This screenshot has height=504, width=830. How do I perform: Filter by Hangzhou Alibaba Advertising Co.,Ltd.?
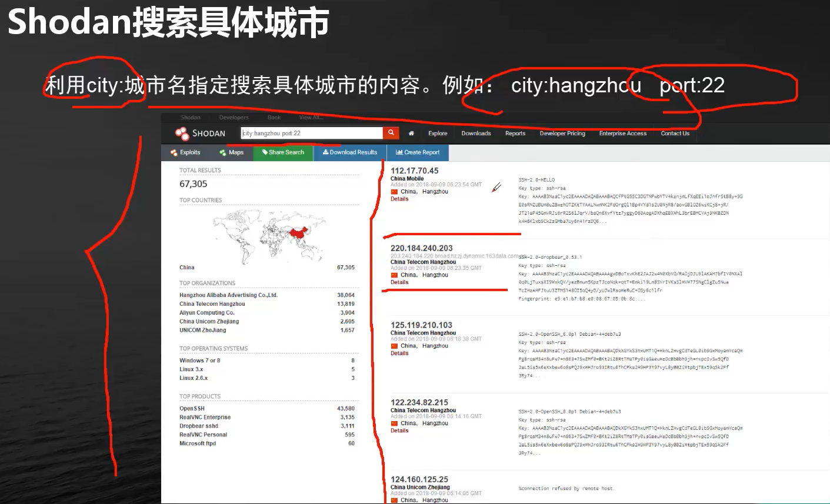pos(228,295)
